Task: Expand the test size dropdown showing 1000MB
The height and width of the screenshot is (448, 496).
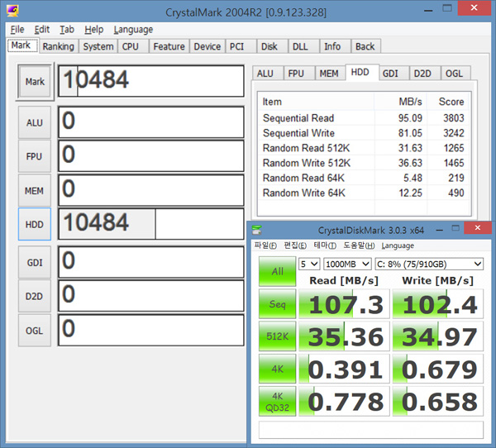Action: 347,264
